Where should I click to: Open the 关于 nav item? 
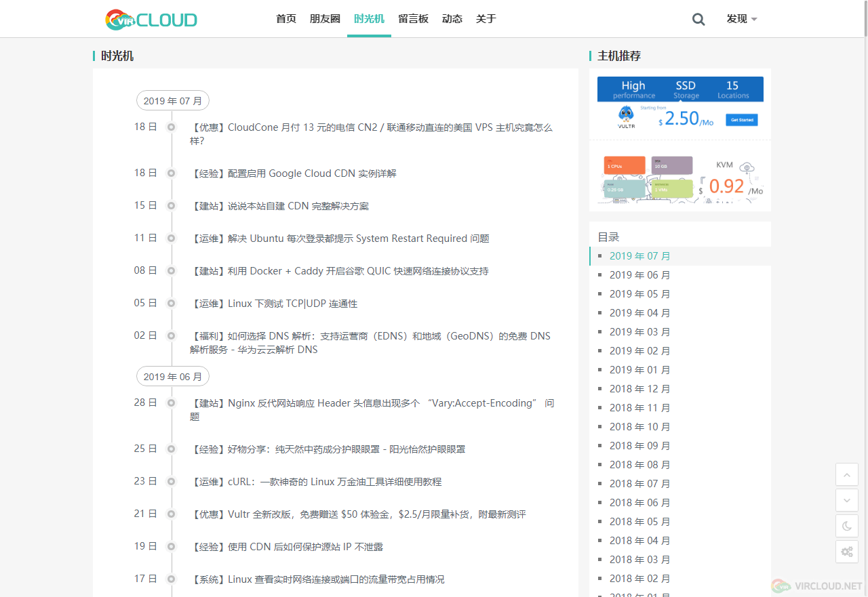pyautogui.click(x=486, y=19)
